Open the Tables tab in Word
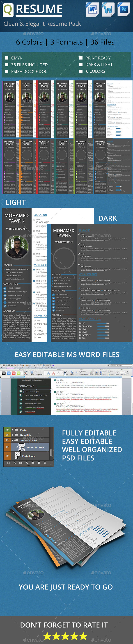The height and width of the screenshot is (644, 133). 37,368
